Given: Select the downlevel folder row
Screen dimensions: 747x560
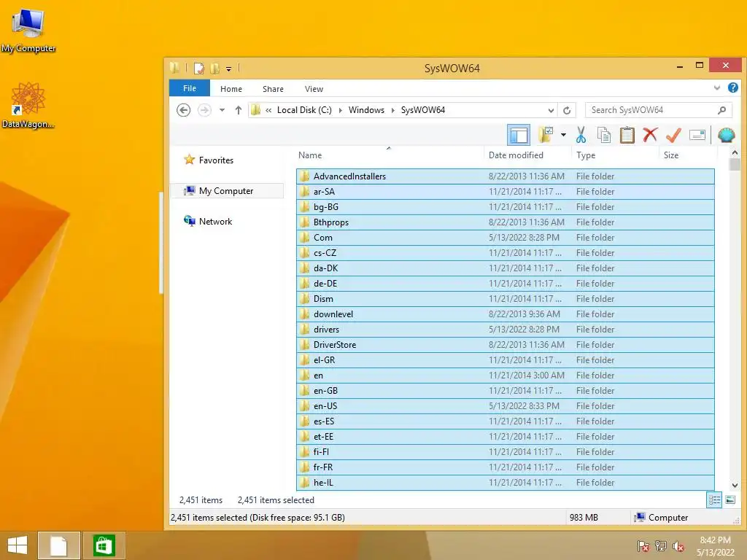Looking at the screenshot, I should [506, 314].
